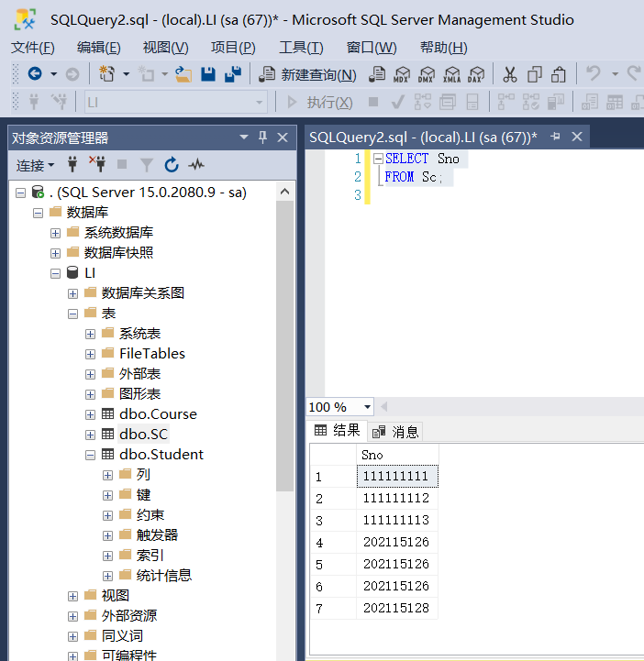Open a new DAX query
This screenshot has width=644, height=661.
476,74
